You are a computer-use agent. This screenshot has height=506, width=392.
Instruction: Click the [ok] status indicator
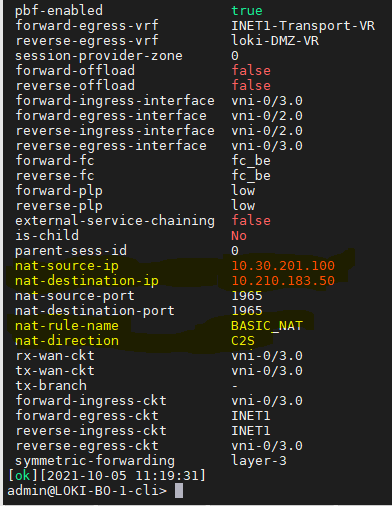(x=23, y=476)
